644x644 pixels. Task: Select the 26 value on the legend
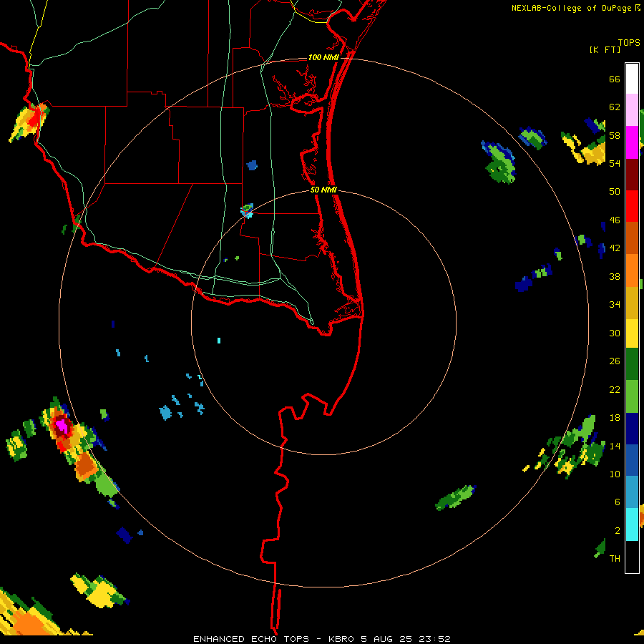[615, 361]
